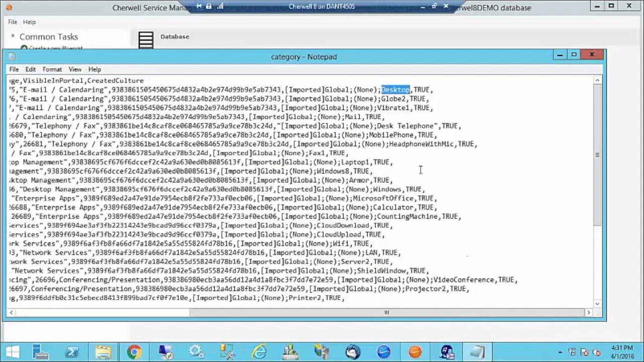Click the pin icon on the remote connection bar
The width and height of the screenshot is (644, 362).
click(x=198, y=7)
